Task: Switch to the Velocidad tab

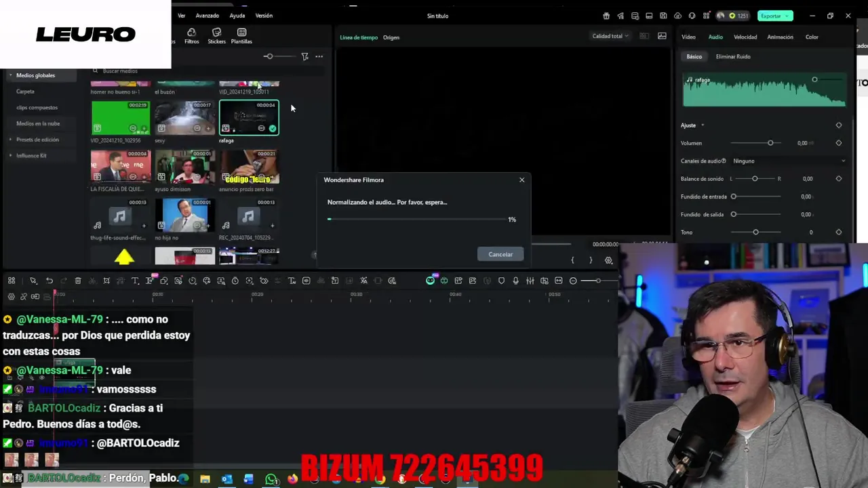Action: click(745, 37)
